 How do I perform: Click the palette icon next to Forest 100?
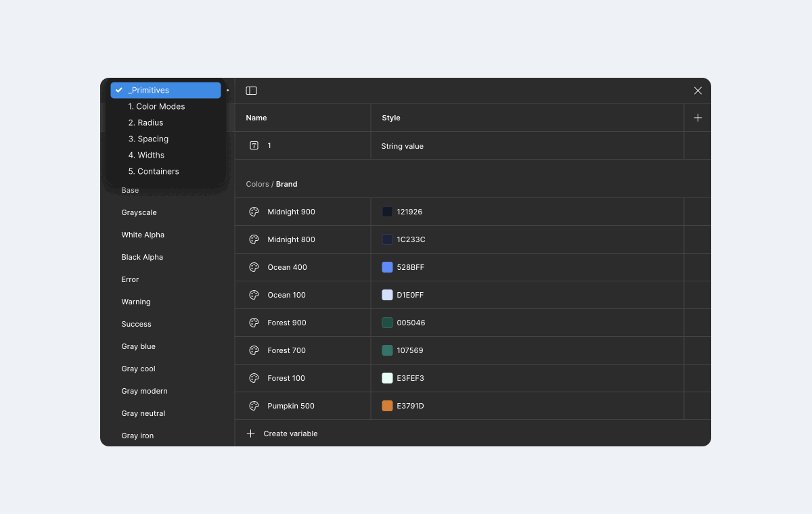(x=254, y=378)
